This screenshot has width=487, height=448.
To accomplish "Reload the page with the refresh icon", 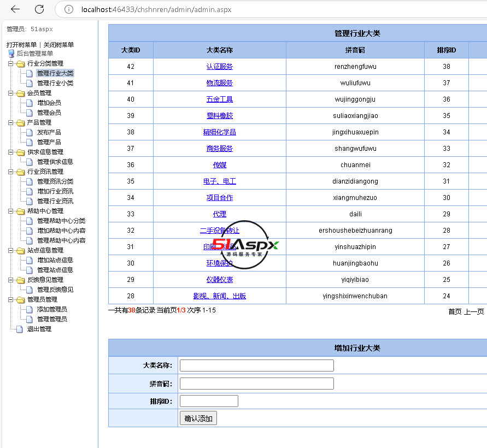I will [39, 9].
